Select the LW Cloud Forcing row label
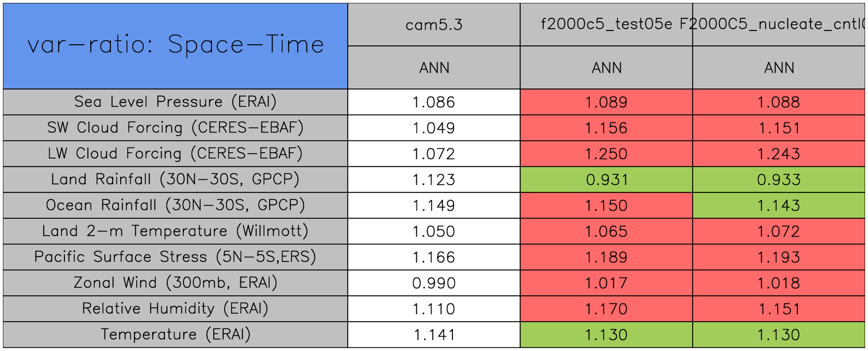The height and width of the screenshot is (351, 868). pyautogui.click(x=175, y=153)
